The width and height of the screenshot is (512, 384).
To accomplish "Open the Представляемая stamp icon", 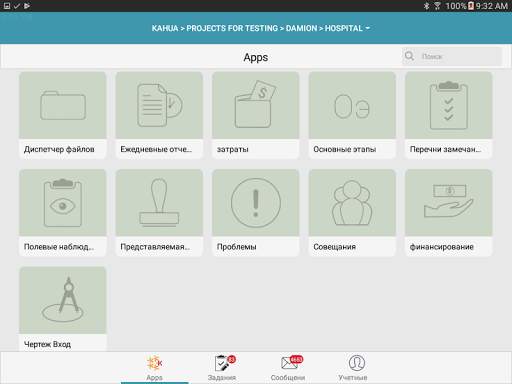I will [159, 202].
